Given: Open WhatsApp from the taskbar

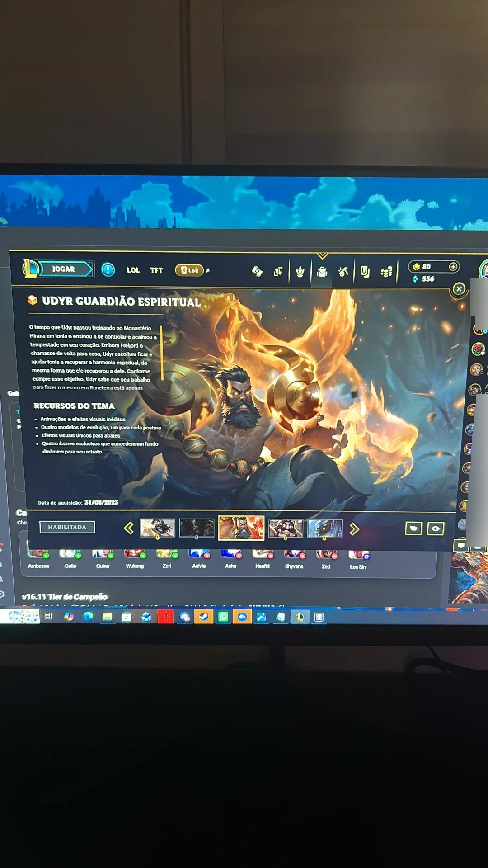Looking at the screenshot, I should (x=223, y=617).
